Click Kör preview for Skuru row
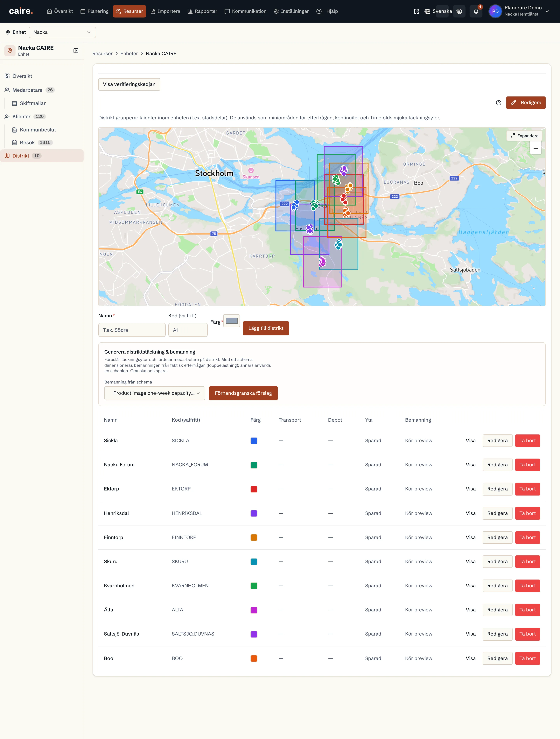 (418, 562)
